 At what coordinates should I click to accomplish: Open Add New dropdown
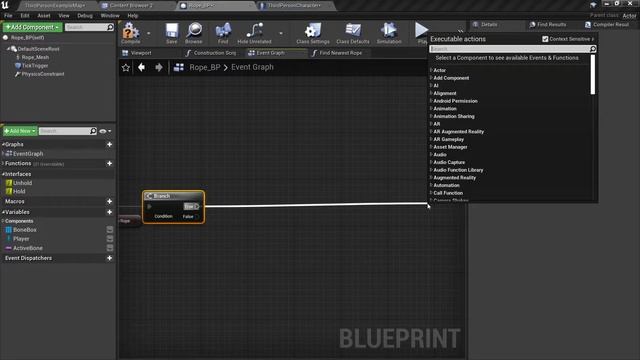(x=20, y=131)
